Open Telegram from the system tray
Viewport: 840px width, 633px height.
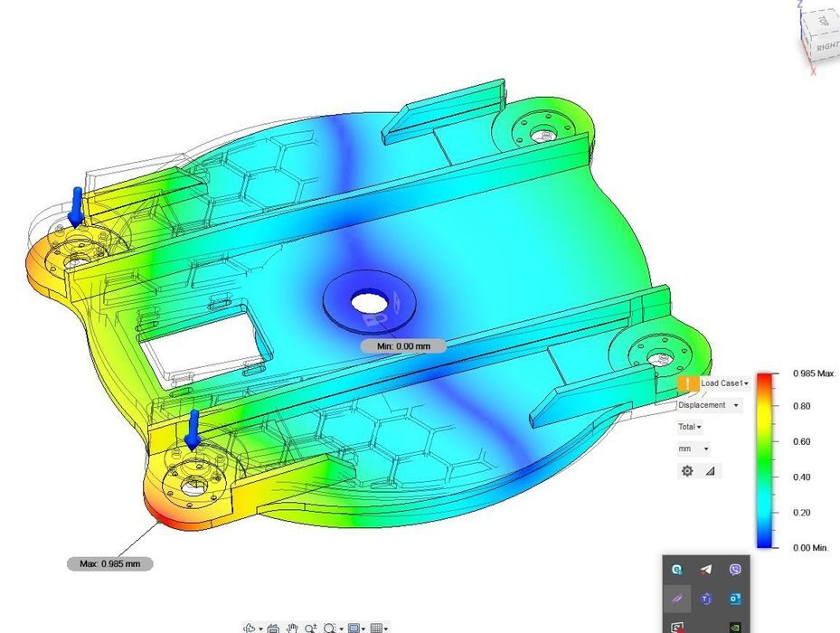pos(706,569)
